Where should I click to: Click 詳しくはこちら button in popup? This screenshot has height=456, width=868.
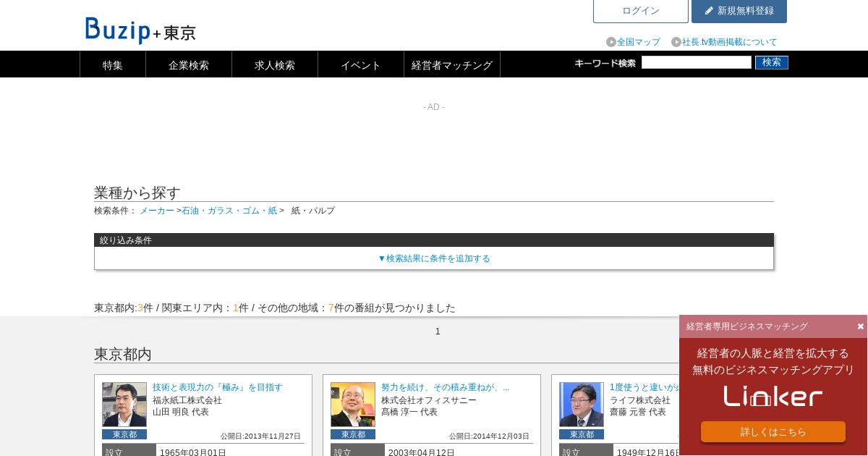tap(773, 431)
